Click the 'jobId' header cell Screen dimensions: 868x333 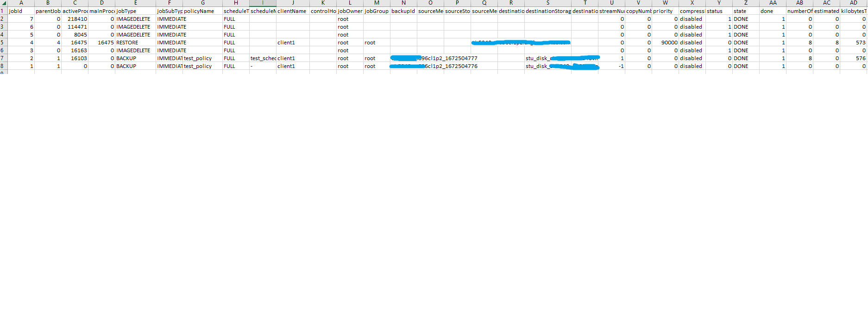click(x=21, y=11)
